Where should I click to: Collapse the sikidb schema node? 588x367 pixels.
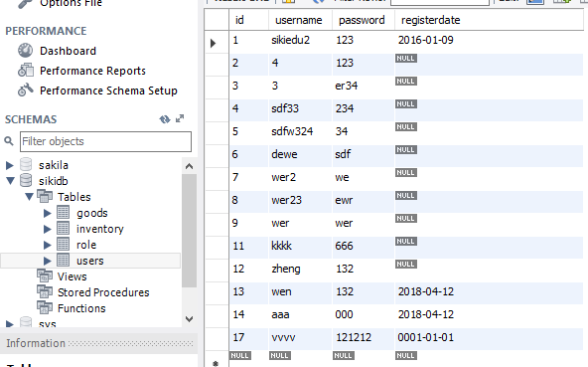pyautogui.click(x=11, y=181)
